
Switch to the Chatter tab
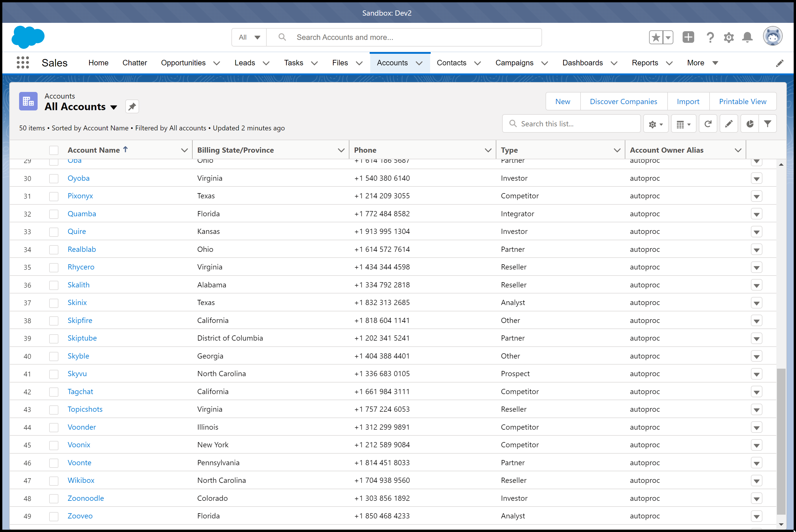point(135,63)
